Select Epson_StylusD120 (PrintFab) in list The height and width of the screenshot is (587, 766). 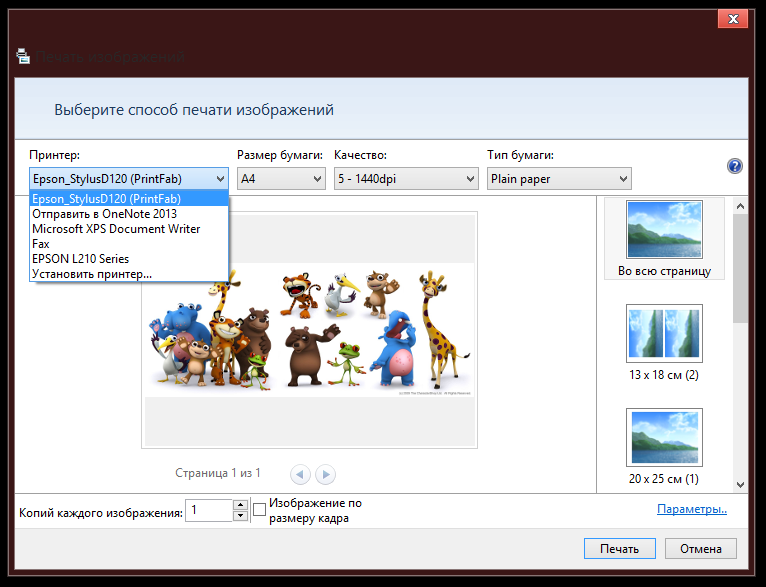click(x=129, y=199)
